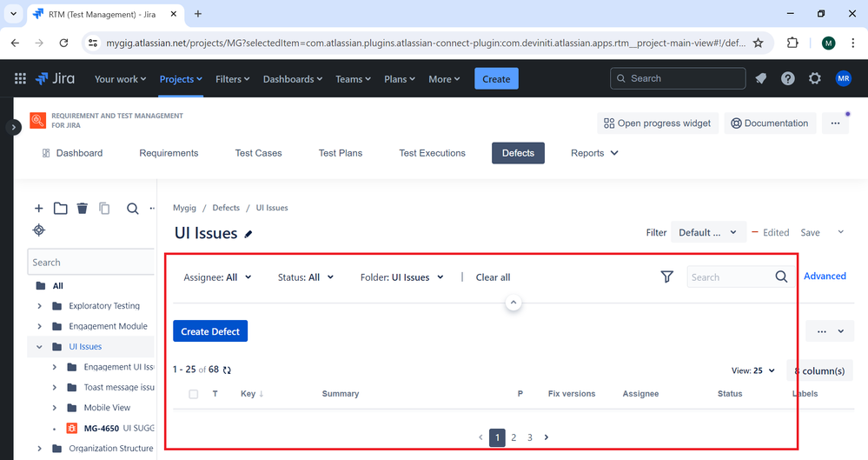Viewport: 868px width, 460px height.
Task: Open the Assignee filter dropdown
Action: click(x=217, y=277)
